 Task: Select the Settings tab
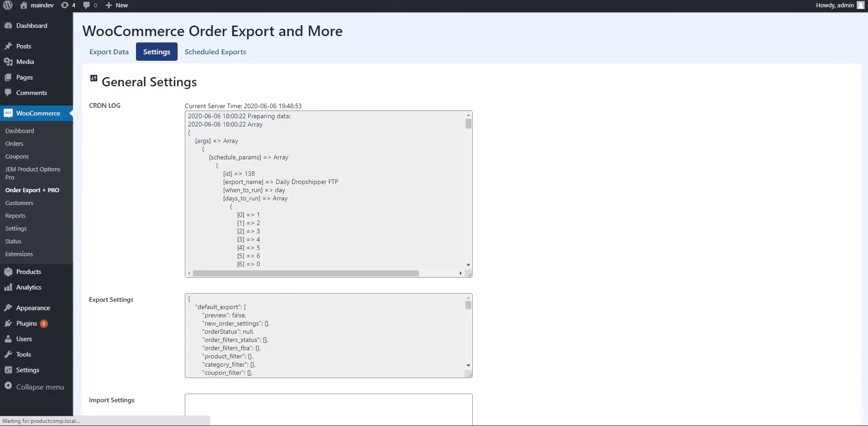point(157,52)
